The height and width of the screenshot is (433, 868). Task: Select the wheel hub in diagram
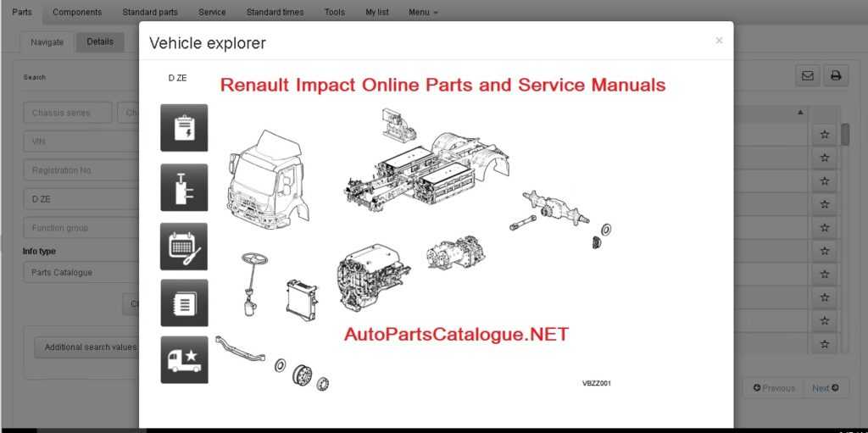pos(303,375)
